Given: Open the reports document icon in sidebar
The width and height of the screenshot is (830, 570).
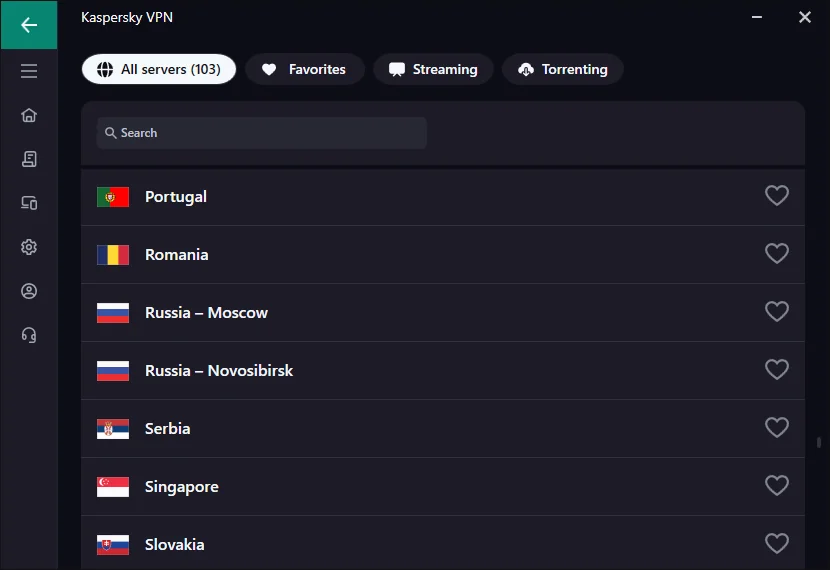Looking at the screenshot, I should pos(29,159).
